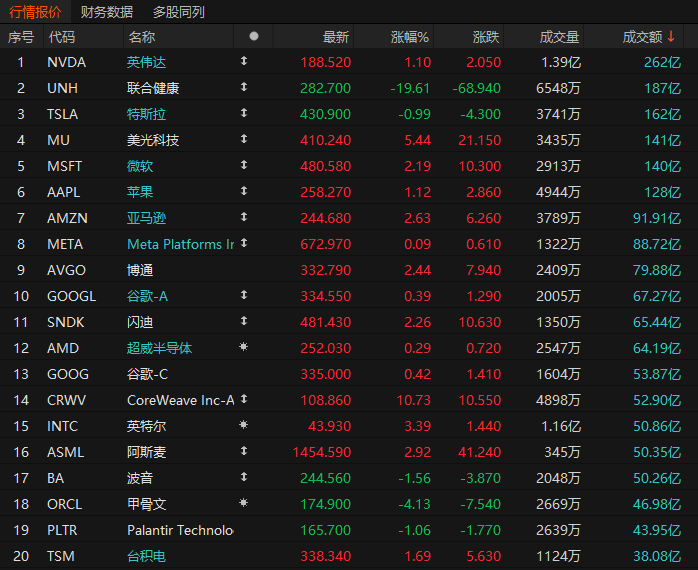Open the 英伟达 stock name link
This screenshot has width=698, height=570.
146,62
